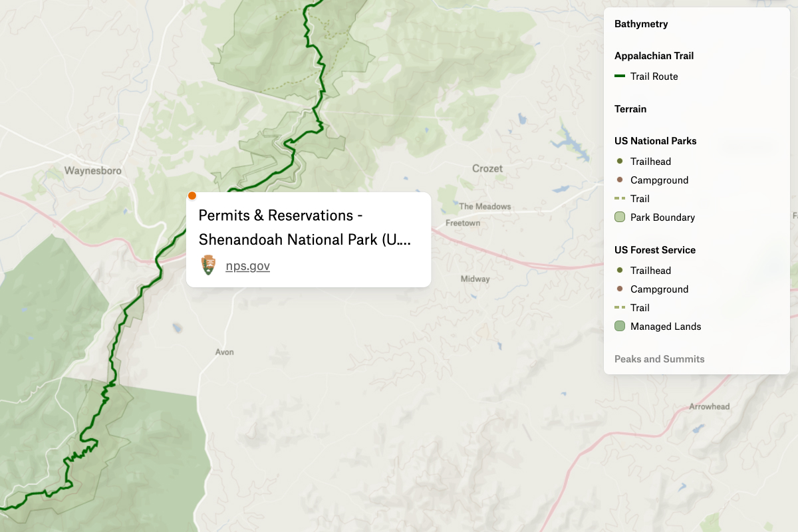The width and height of the screenshot is (798, 532).
Task: Click the National Parks Campground dot symbol
Action: click(x=620, y=180)
